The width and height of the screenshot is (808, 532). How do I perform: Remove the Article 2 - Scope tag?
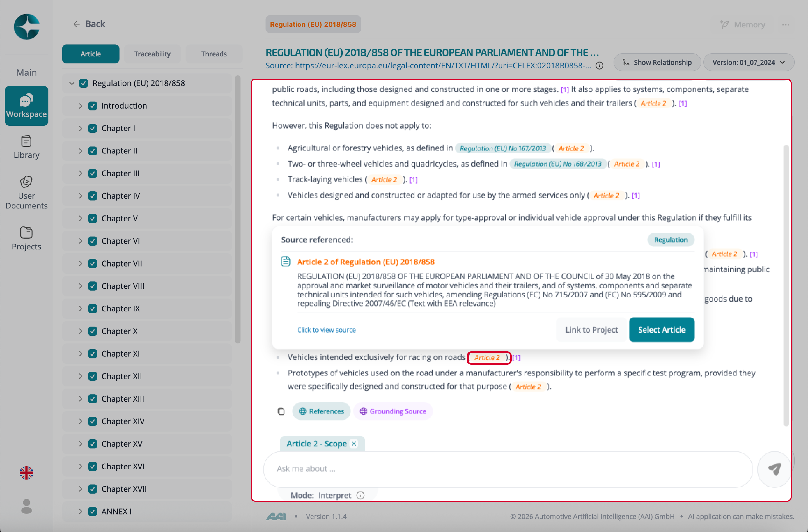pos(354,444)
